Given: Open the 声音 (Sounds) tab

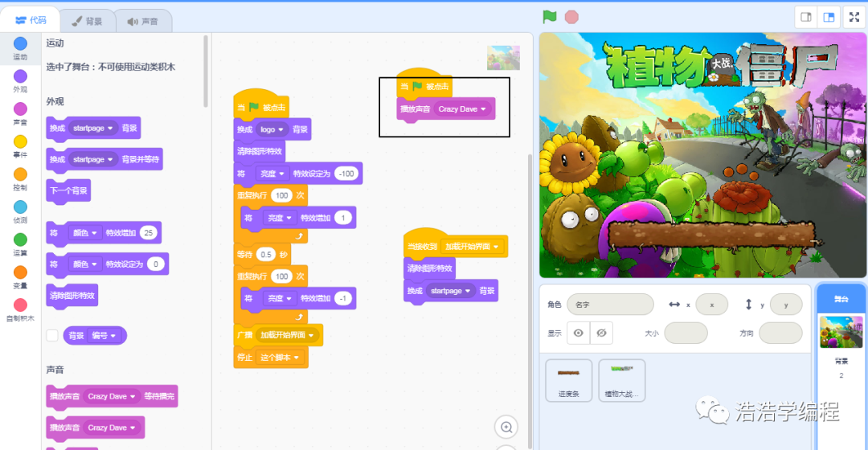Looking at the screenshot, I should (143, 21).
